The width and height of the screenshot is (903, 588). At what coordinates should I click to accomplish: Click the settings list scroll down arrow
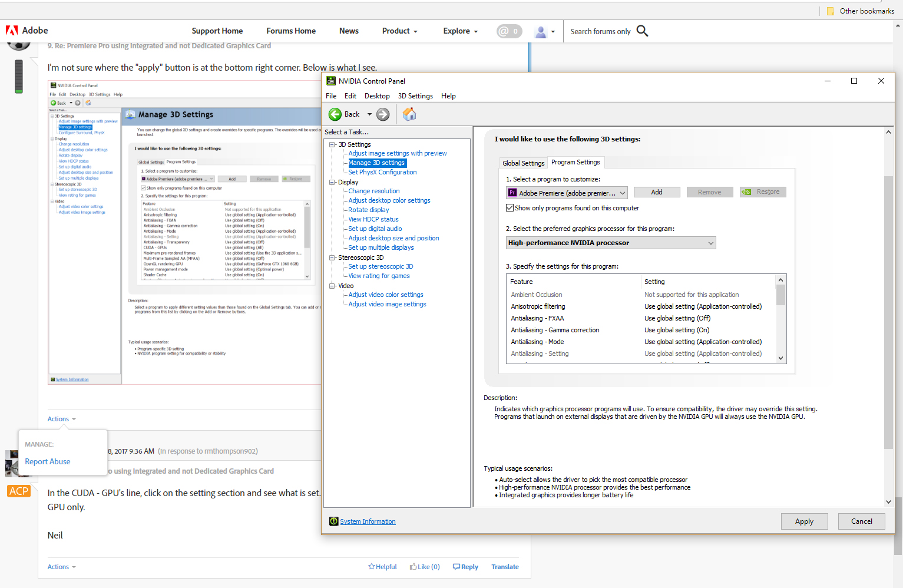point(780,358)
